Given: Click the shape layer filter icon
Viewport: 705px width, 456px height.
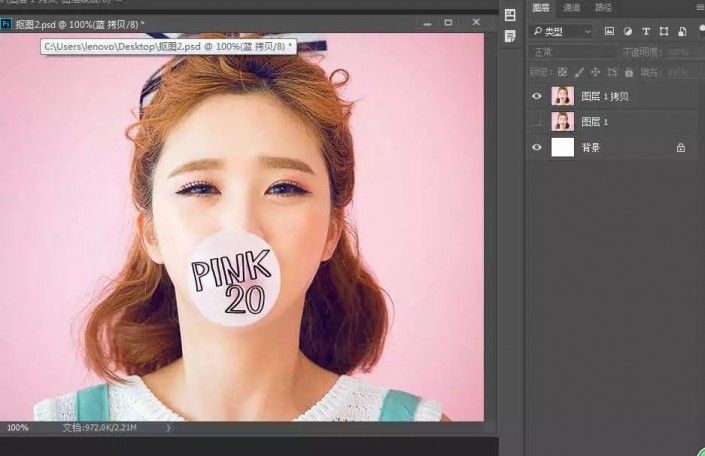Looking at the screenshot, I should (663, 31).
